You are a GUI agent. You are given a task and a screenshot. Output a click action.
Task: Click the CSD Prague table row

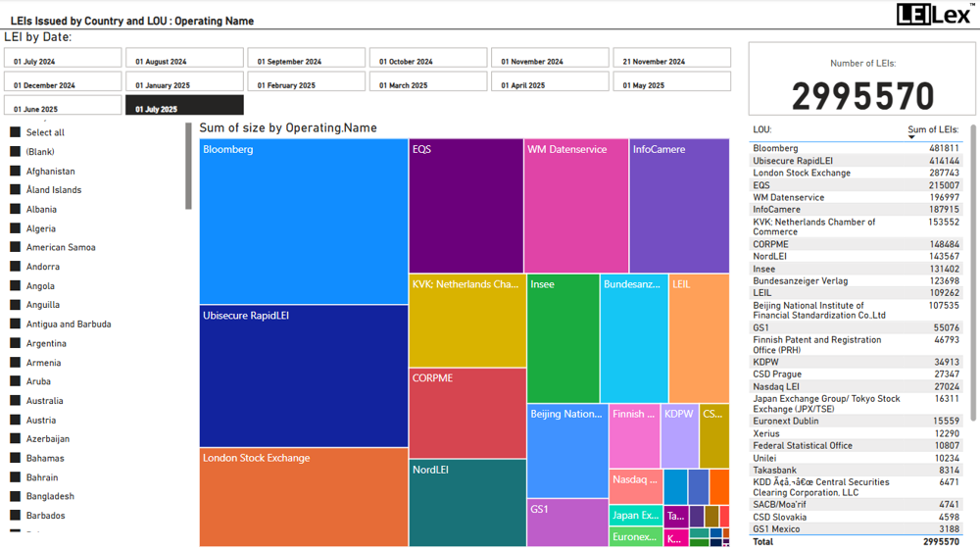(856, 374)
